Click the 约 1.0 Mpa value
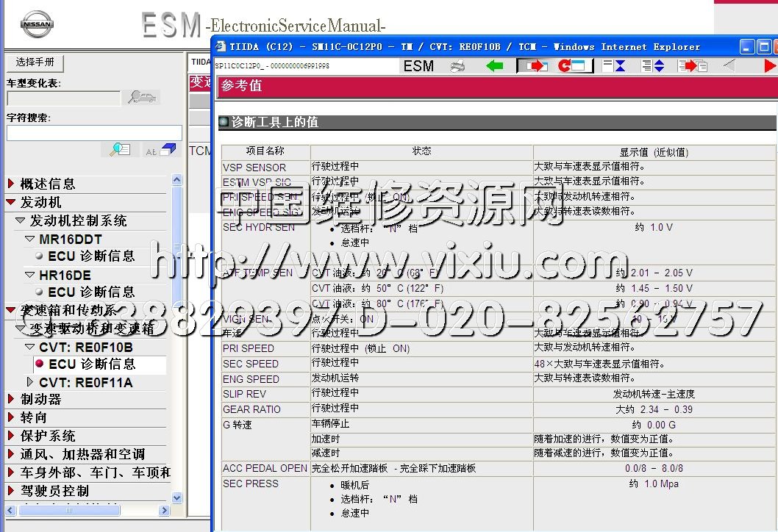Image resolution: width=778 pixels, height=532 pixels. [654, 484]
